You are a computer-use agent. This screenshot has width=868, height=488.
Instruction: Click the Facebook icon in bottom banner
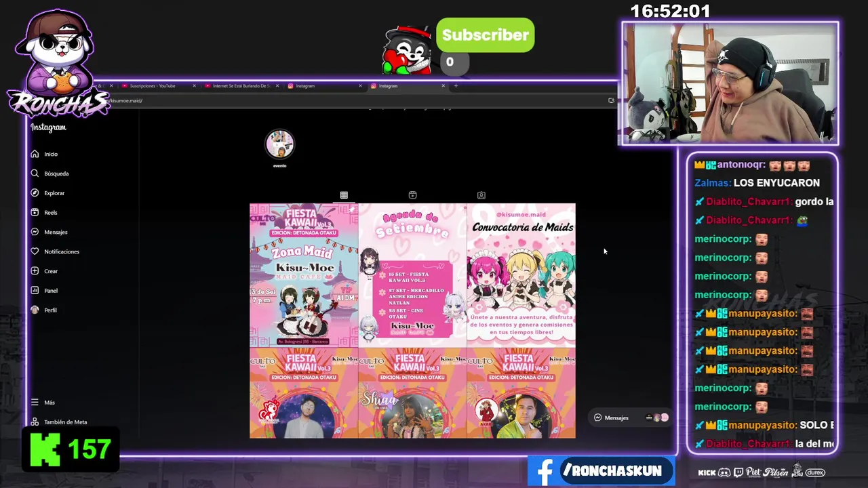[545, 471]
